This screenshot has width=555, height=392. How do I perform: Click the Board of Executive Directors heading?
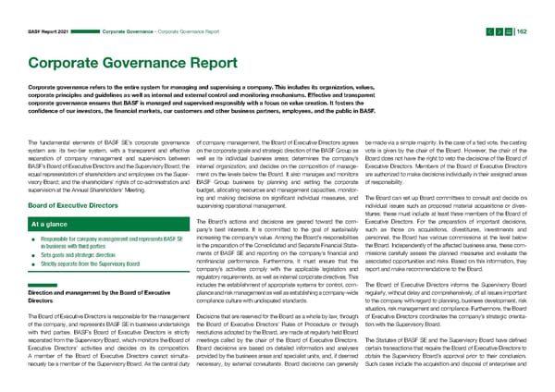pyautogui.click(x=73, y=205)
